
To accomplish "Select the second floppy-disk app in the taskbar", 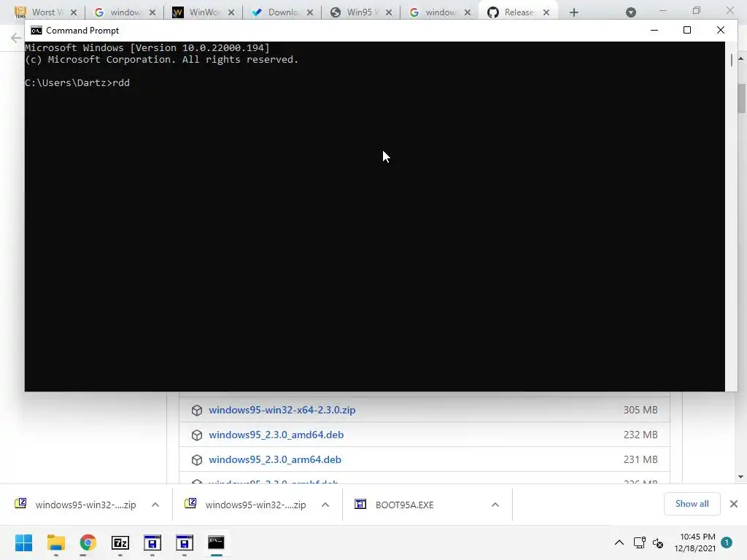I will pyautogui.click(x=185, y=542).
